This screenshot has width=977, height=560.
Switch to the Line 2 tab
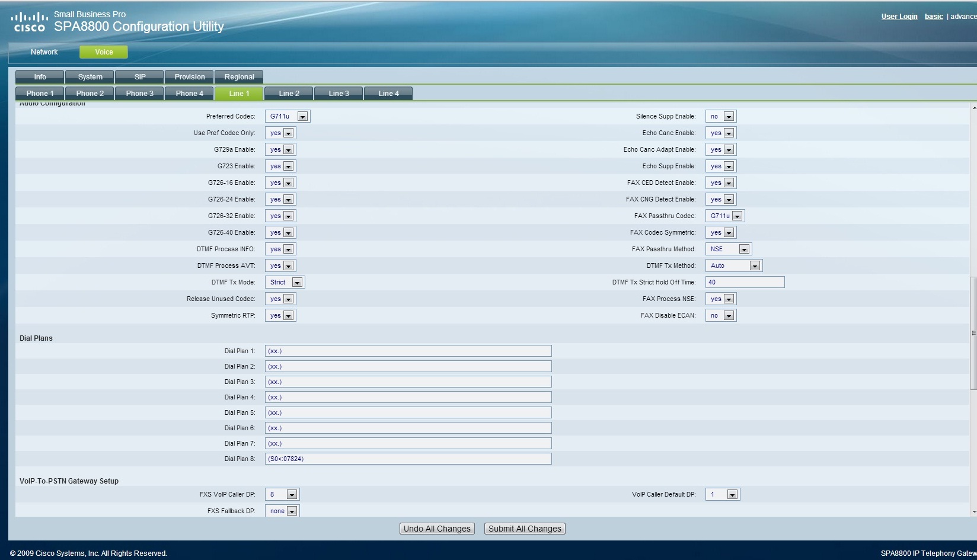[289, 94]
